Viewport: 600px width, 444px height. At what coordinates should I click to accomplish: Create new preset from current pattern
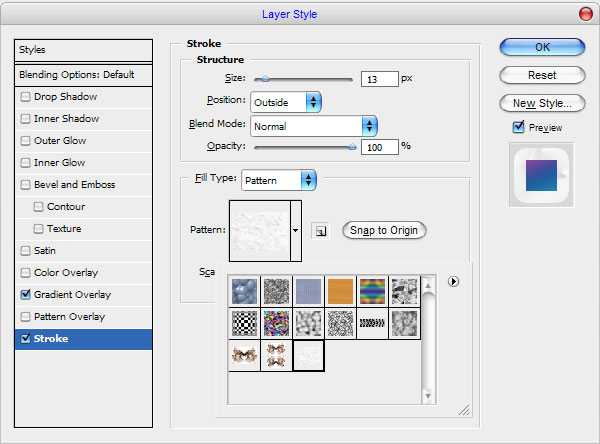[322, 231]
